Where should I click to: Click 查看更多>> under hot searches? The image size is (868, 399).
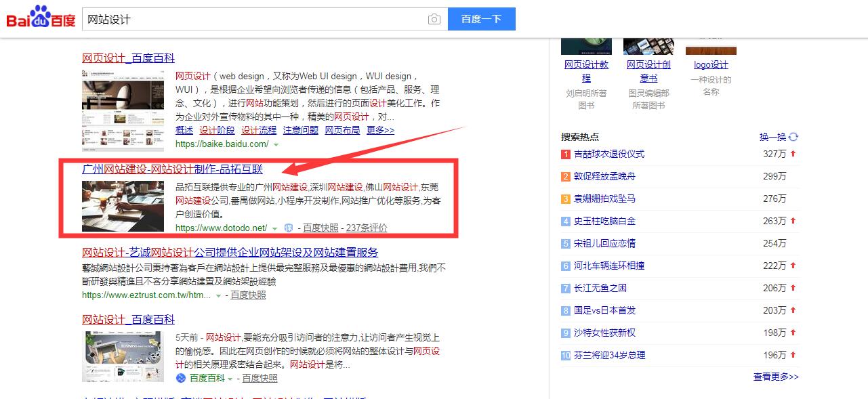click(x=776, y=377)
